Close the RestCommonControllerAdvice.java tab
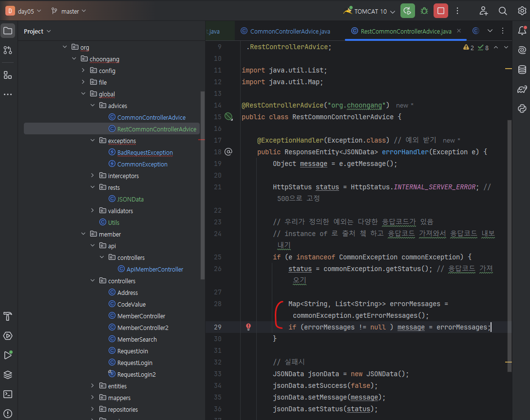Image resolution: width=530 pixels, height=420 pixels. (459, 31)
